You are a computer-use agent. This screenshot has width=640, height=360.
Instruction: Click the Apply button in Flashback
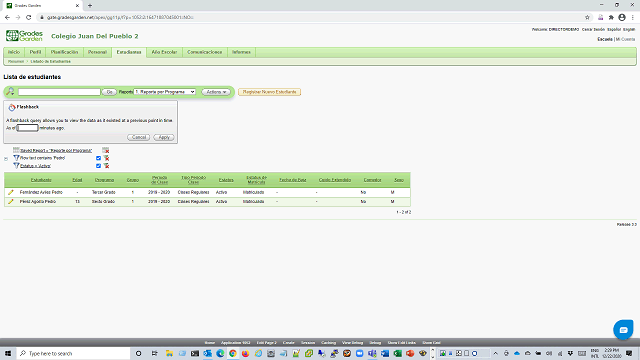[164, 137]
